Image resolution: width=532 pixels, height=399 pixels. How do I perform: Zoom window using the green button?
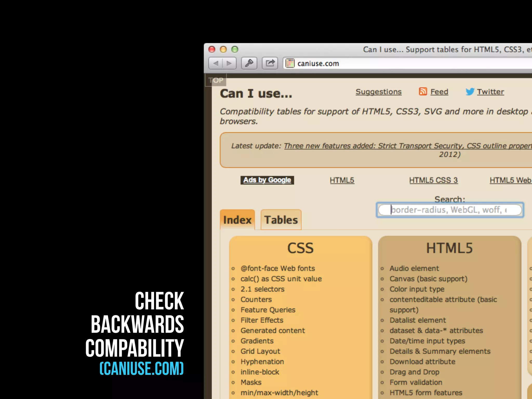(235, 49)
